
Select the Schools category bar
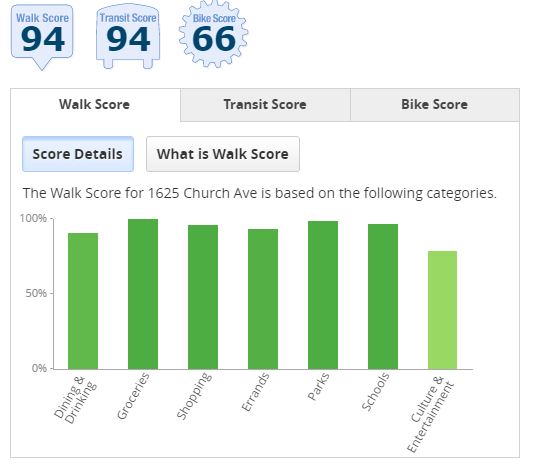click(x=383, y=296)
